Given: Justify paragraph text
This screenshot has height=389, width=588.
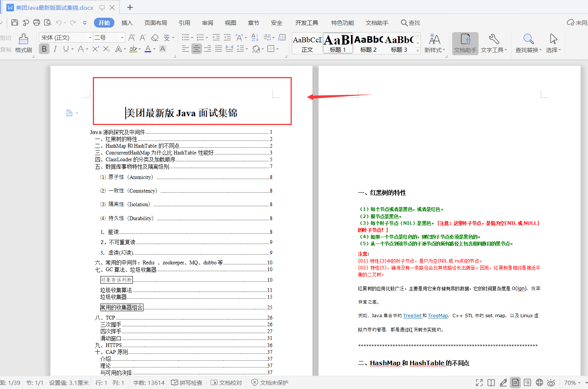Looking at the screenshot, I should click(x=219, y=49).
